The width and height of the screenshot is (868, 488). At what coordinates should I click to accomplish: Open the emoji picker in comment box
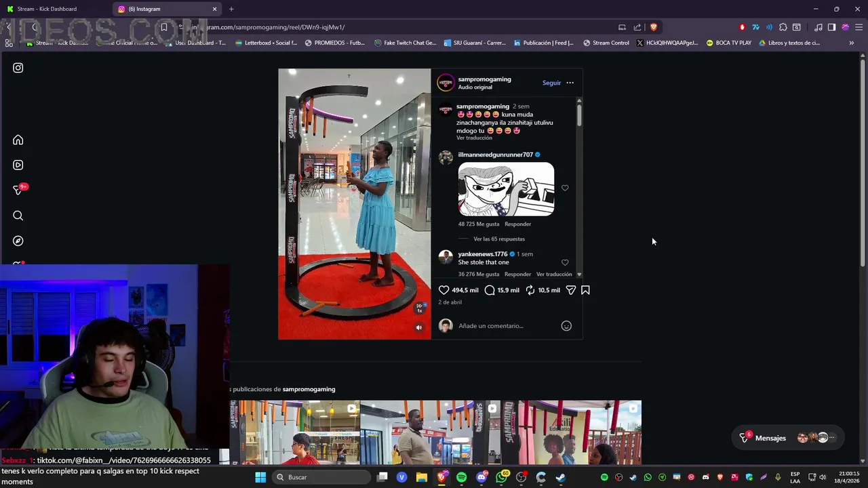pyautogui.click(x=566, y=326)
